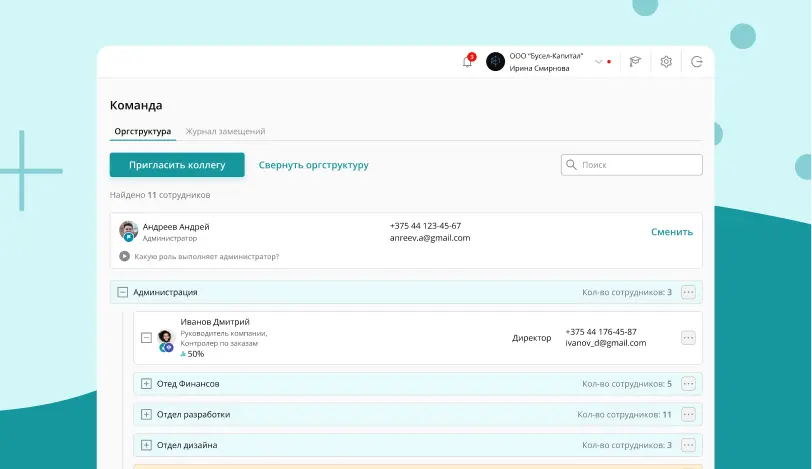Screen dimensions: 812x469
Task: Expand the account dropdown chevron
Action: point(599,62)
